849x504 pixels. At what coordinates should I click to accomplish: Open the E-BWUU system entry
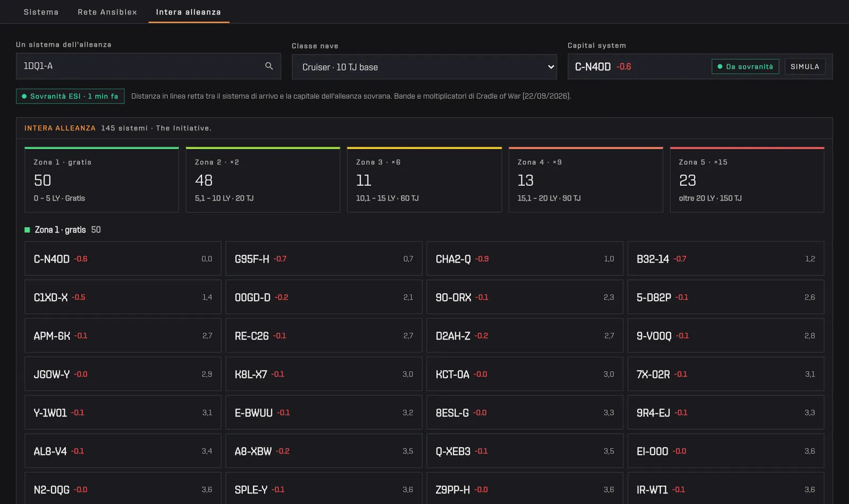324,412
